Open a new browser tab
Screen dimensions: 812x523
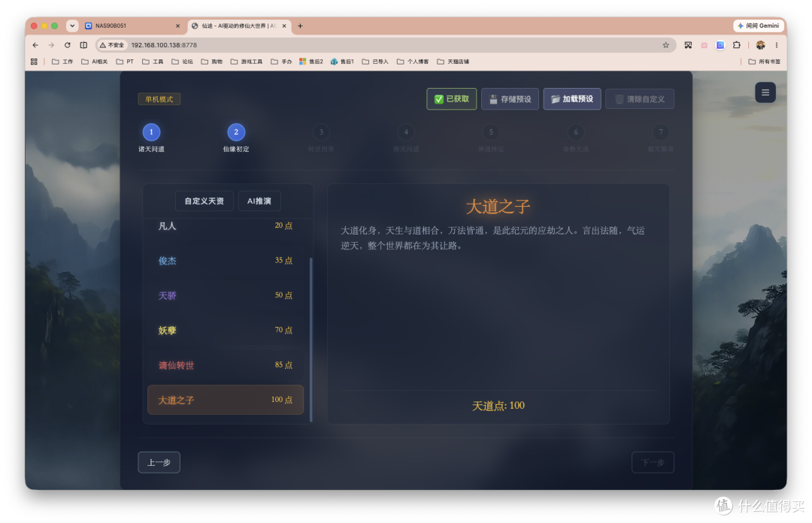click(300, 26)
